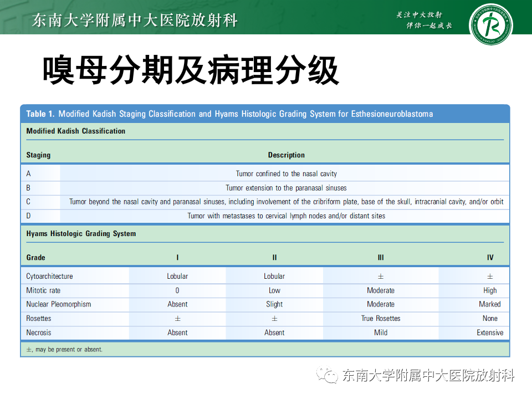The height and width of the screenshot is (399, 532).
Task: Click Nuclear Pleomorphism value 'Marked'
Action: pos(490,304)
